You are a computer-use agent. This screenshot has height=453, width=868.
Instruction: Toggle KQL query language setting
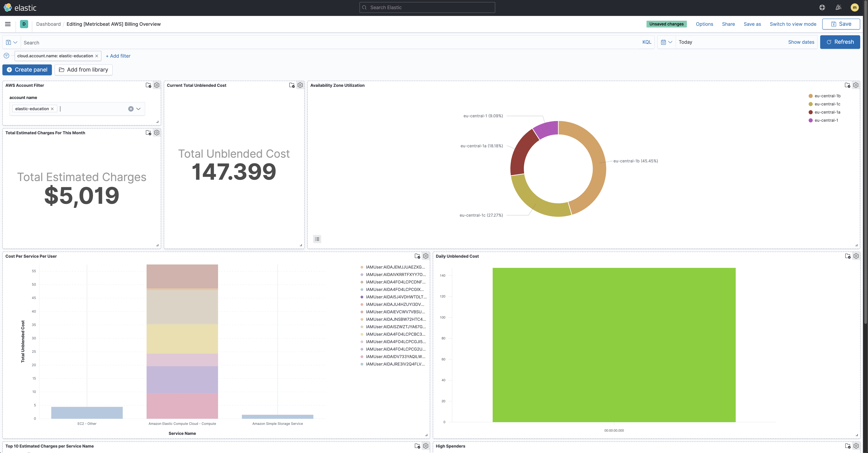coord(647,42)
